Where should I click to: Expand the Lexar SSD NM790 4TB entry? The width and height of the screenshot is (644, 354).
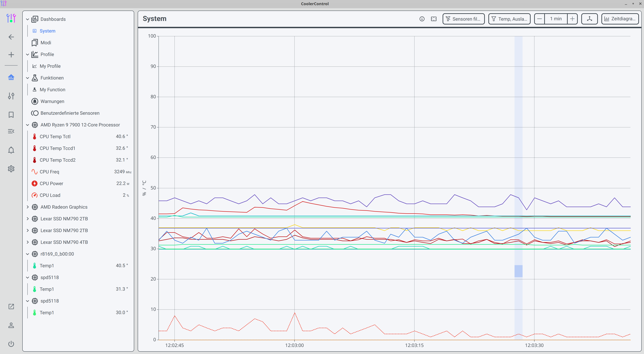click(x=28, y=242)
